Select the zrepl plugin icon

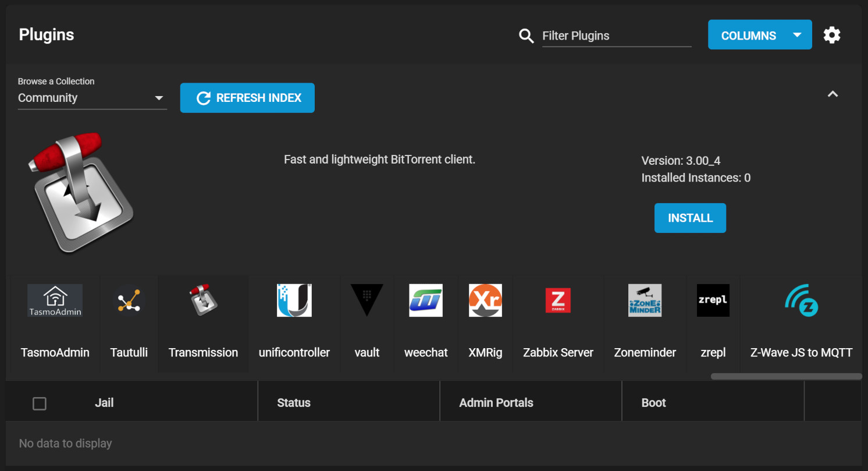pyautogui.click(x=713, y=300)
